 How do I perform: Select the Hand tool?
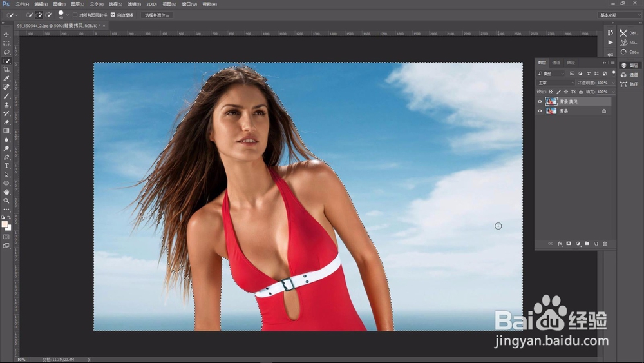tap(6, 192)
